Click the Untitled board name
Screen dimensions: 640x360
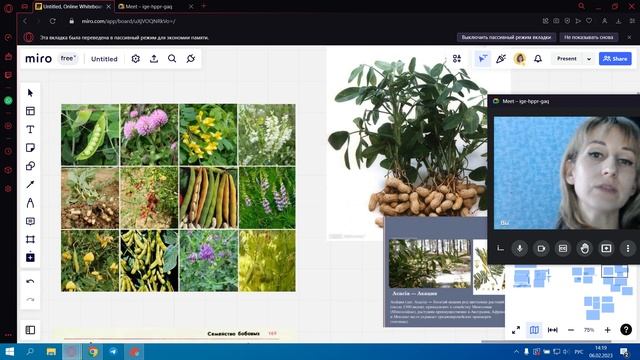click(104, 59)
